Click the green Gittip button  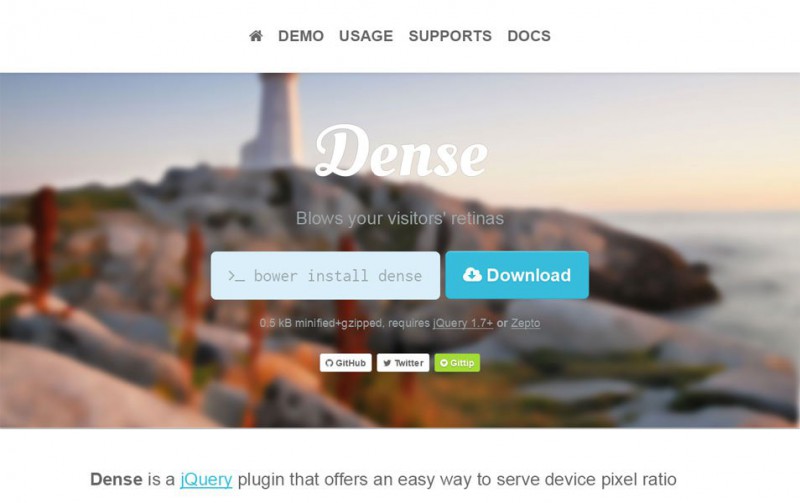(457, 363)
